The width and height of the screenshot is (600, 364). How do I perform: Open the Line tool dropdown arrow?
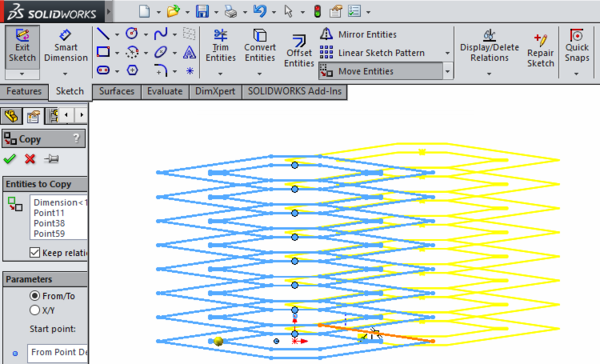pyautogui.click(x=117, y=35)
